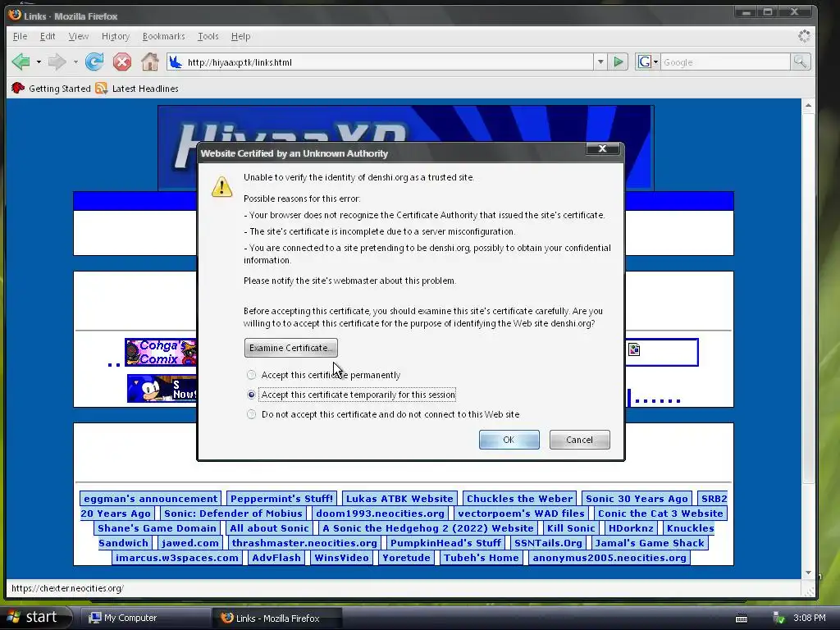Open the Tools menu
Viewport: 840px width, 630px height.
tap(208, 36)
